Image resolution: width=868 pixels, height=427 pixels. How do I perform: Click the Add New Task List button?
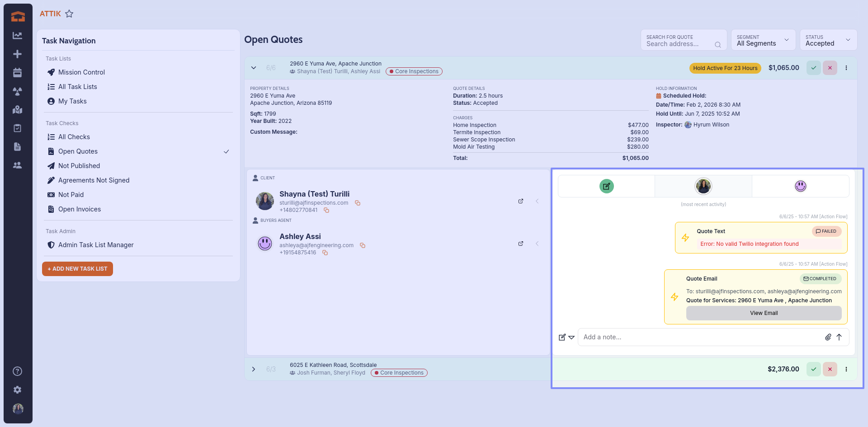[77, 269]
